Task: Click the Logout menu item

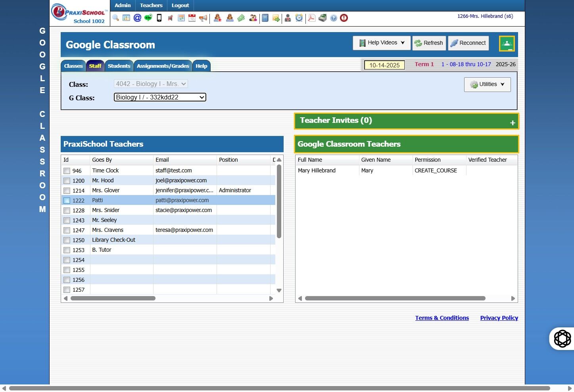Action: [180, 6]
